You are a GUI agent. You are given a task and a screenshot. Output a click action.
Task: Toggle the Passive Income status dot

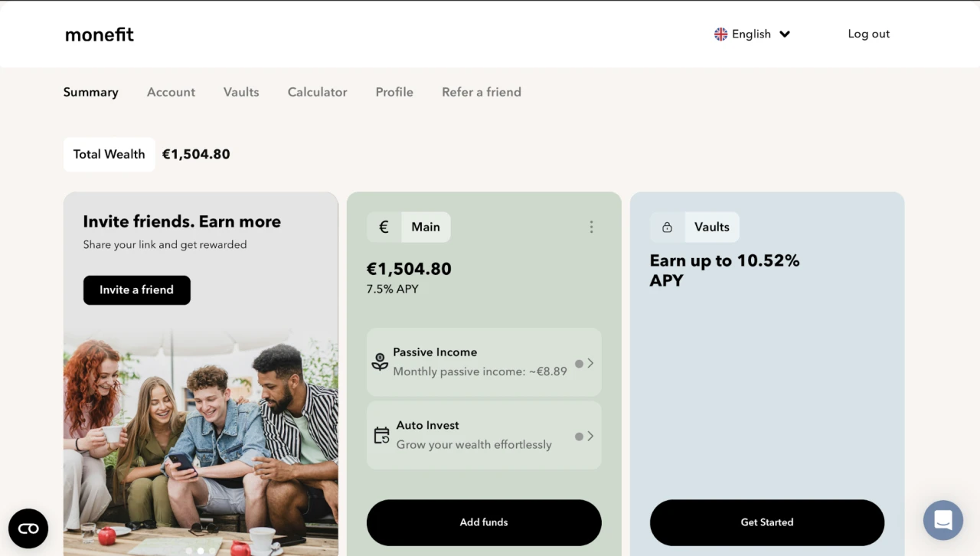[x=579, y=364]
